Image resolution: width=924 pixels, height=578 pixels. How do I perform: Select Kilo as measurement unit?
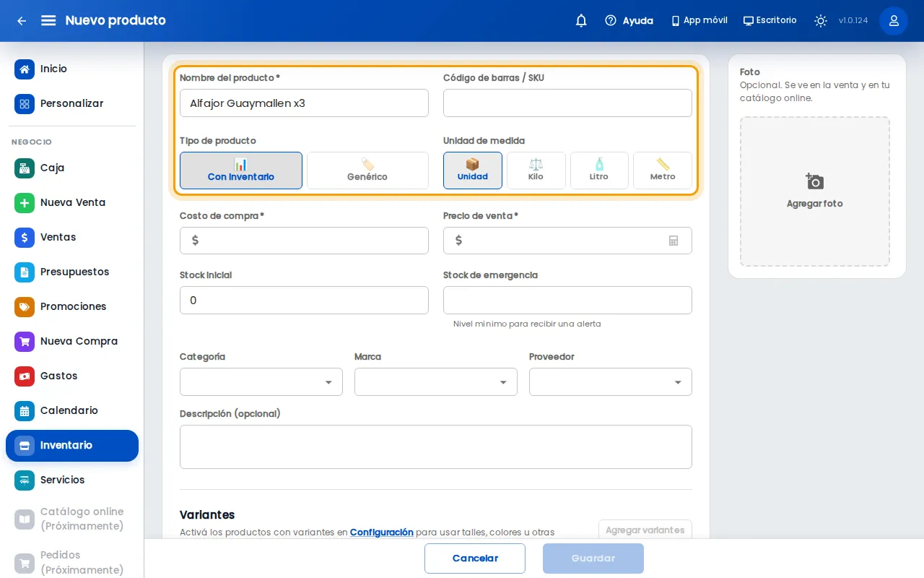(x=536, y=171)
